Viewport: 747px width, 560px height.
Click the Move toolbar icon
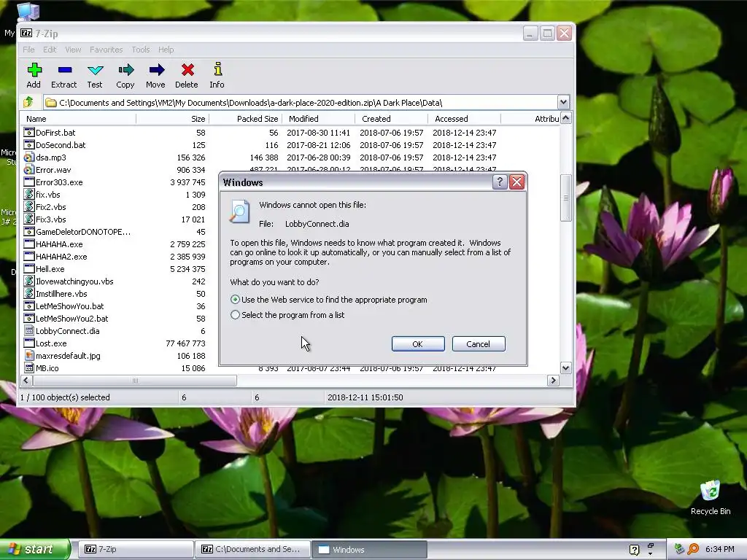click(x=156, y=71)
